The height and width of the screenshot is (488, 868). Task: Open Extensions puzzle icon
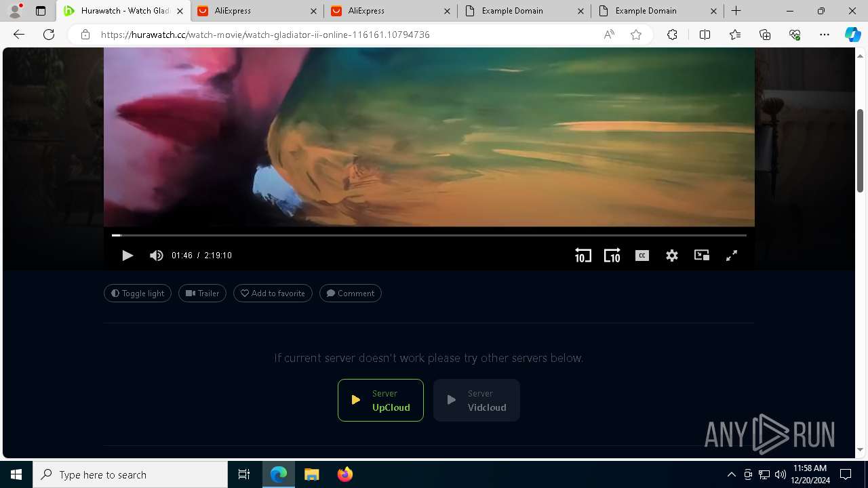click(x=672, y=35)
